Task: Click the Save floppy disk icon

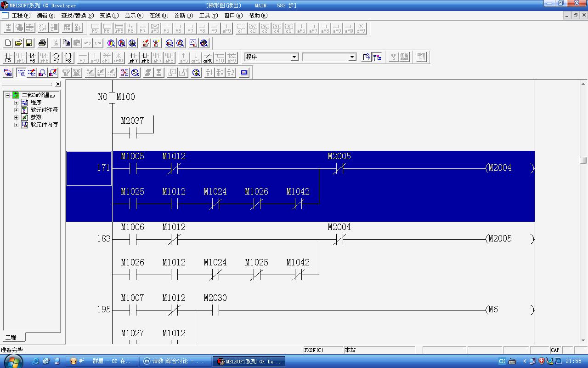Action: coord(29,43)
